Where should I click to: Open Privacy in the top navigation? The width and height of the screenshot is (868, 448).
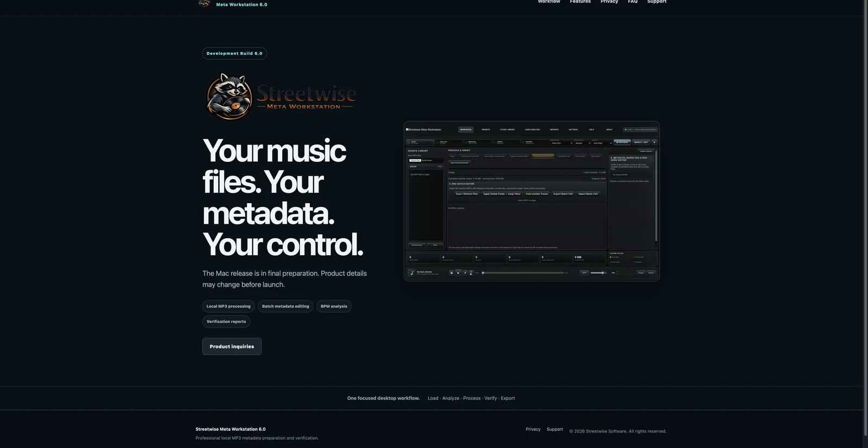pyautogui.click(x=609, y=2)
